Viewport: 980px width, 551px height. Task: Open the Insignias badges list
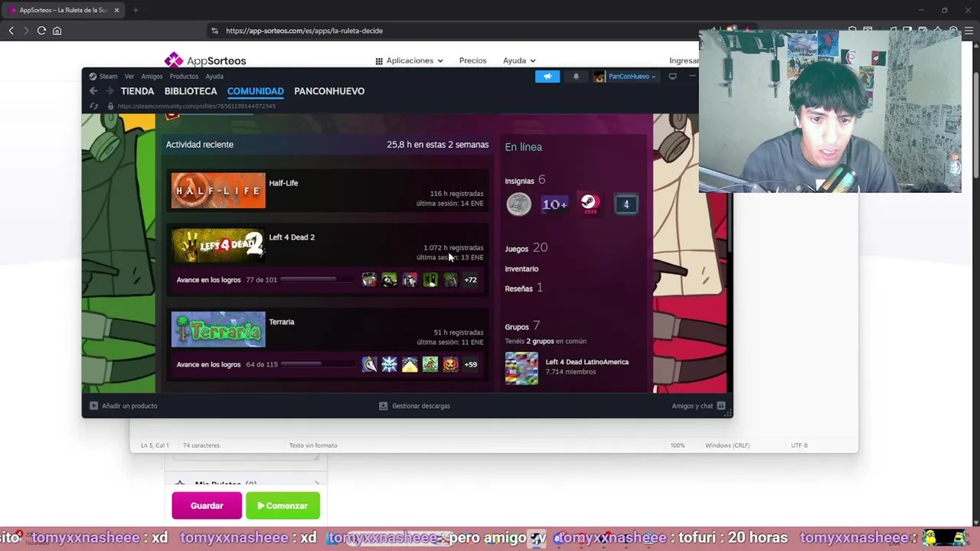pyautogui.click(x=525, y=181)
